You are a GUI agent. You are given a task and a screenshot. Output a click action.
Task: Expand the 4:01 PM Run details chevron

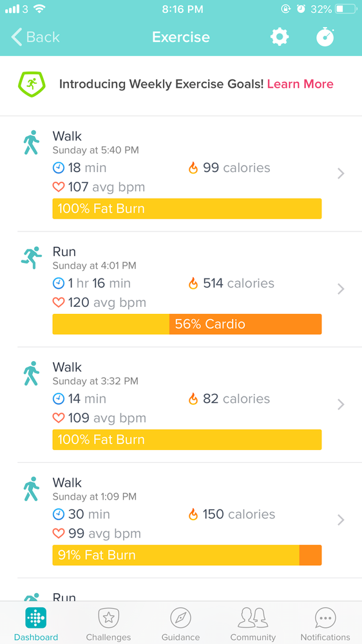click(341, 289)
